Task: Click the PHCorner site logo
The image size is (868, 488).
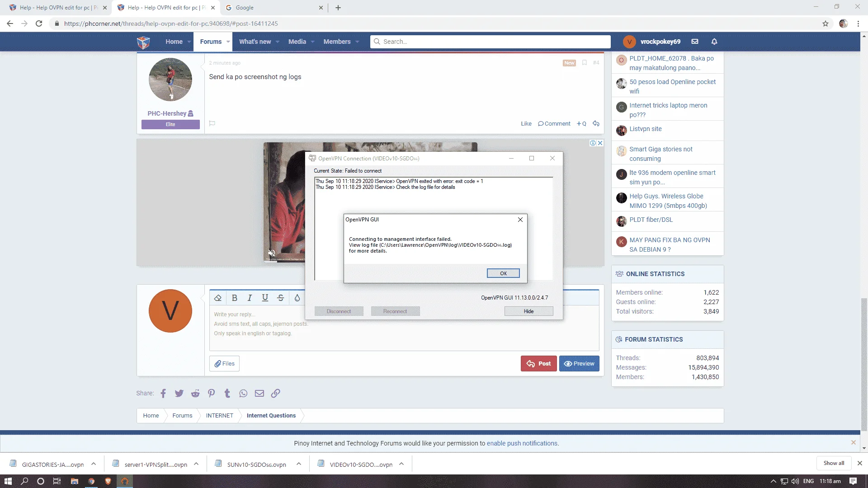Action: pyautogui.click(x=143, y=42)
